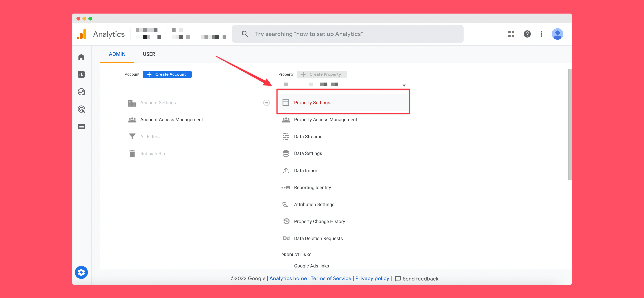Click the user avatar profile picture
The width and height of the screenshot is (644, 298).
point(558,34)
